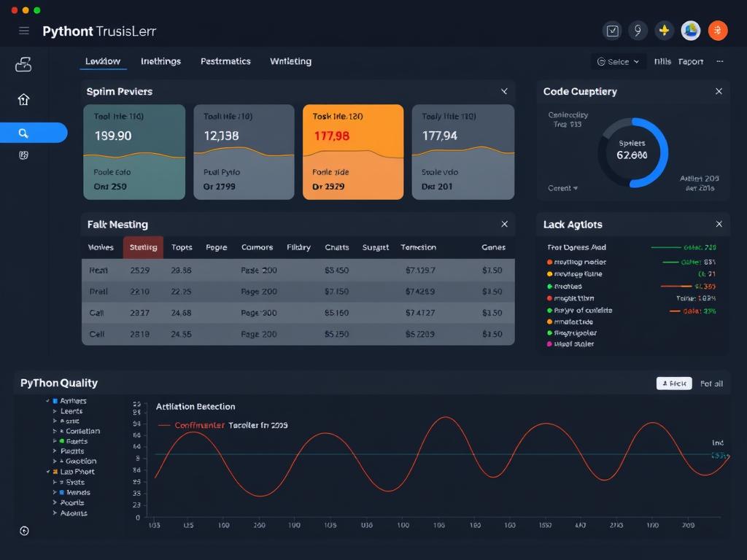Toggle the orange Task tile card

pyautogui.click(x=353, y=152)
